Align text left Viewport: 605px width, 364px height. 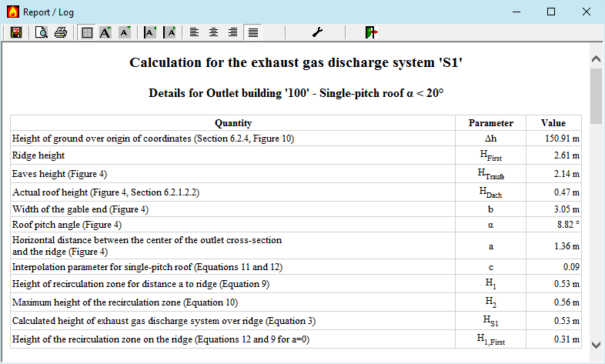(x=195, y=32)
